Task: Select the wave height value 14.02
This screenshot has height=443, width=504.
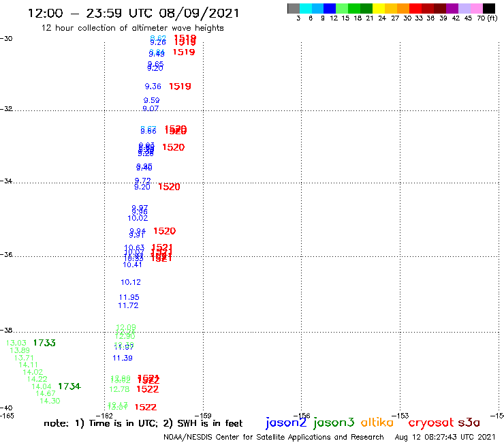Action: (x=33, y=372)
